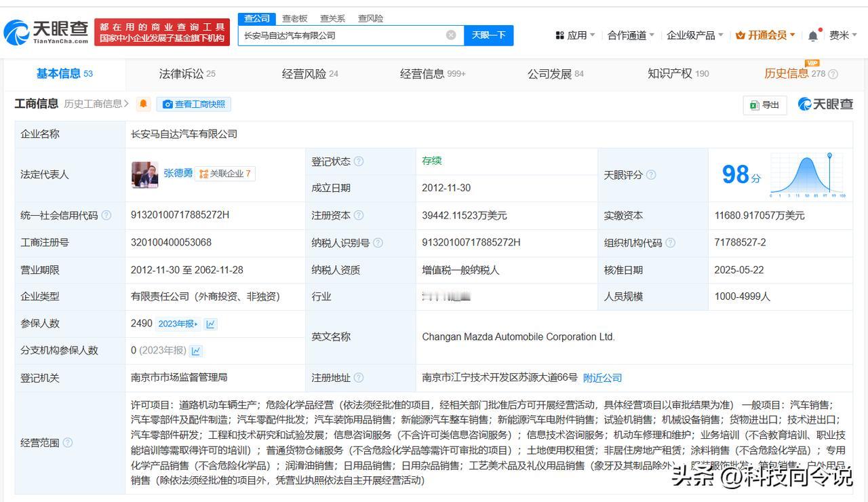The image size is (868, 502).
Task: Open legal representative 张德勇 link
Action: click(178, 173)
